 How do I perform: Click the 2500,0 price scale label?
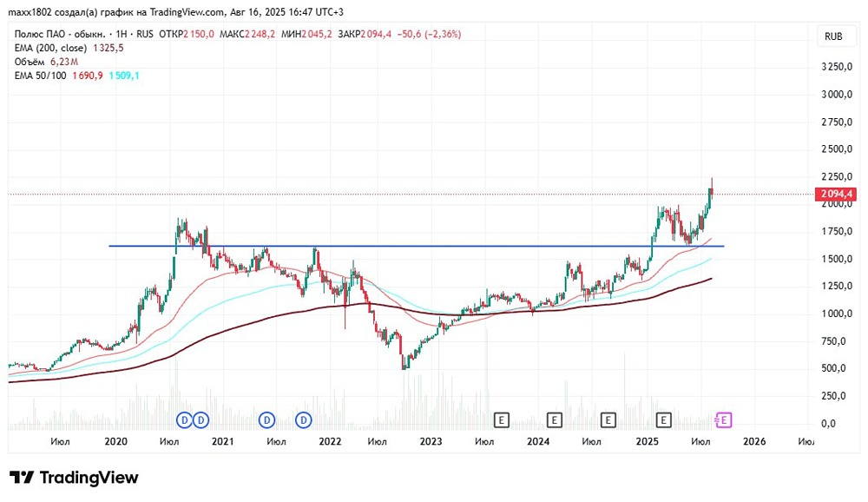pos(837,149)
